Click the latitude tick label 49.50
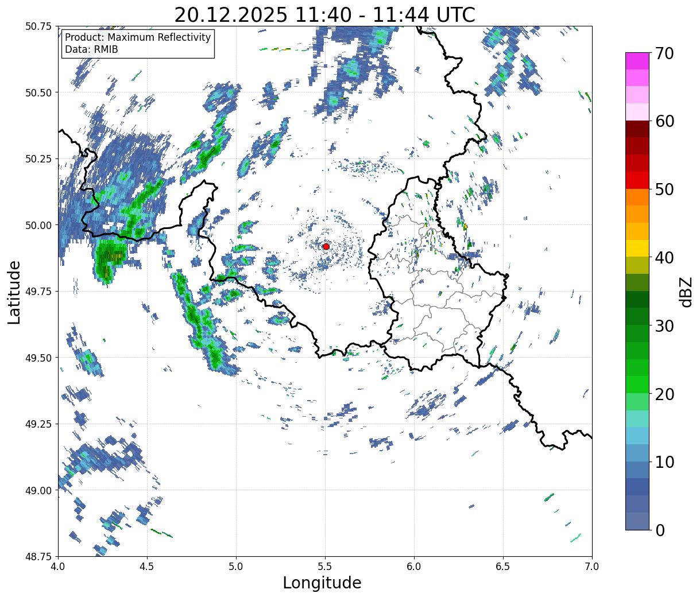 (x=38, y=358)
